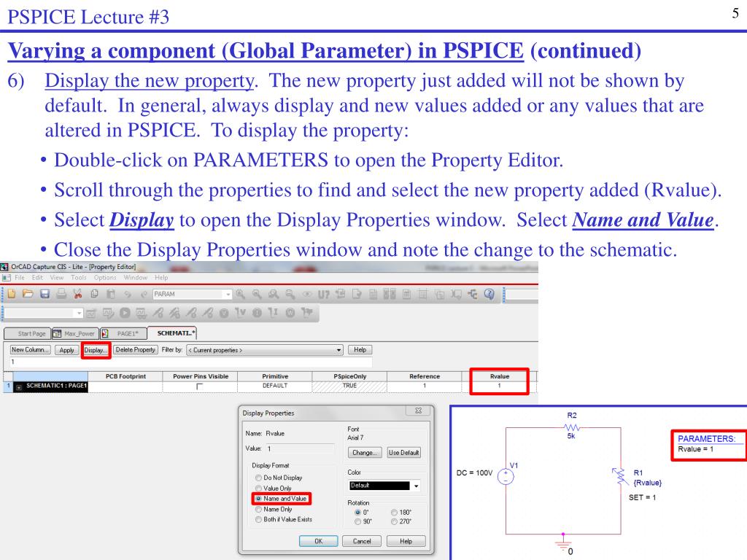
Task: Set rotation to 90 degrees
Action: (357, 522)
